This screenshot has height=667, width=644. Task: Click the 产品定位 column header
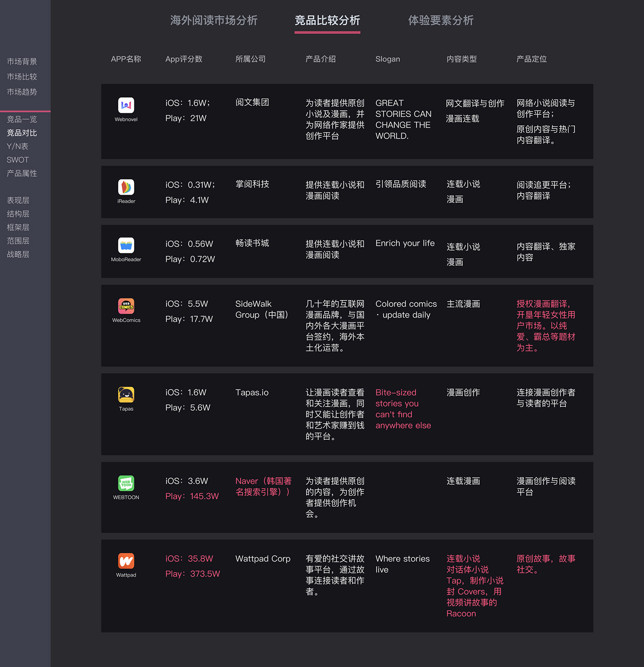(532, 59)
